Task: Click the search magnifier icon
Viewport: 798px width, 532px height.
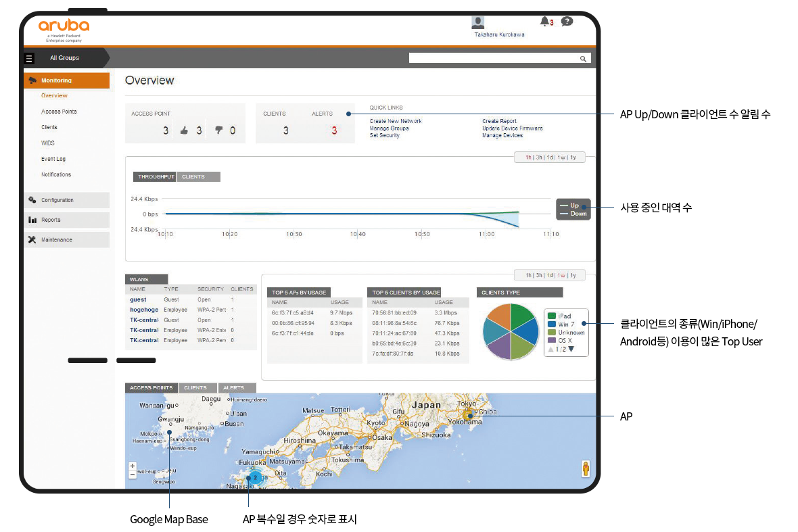Action: click(x=583, y=59)
